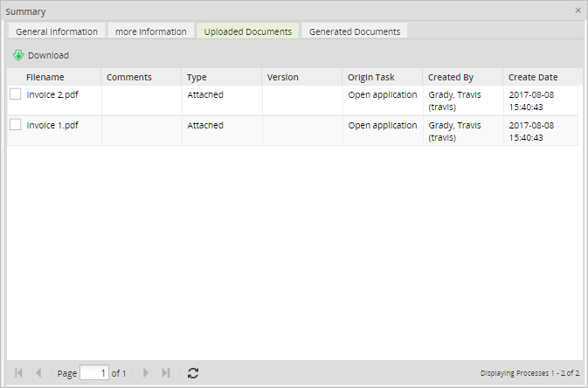This screenshot has height=388, width=588.
Task: Click the Download button label
Action: coord(48,55)
